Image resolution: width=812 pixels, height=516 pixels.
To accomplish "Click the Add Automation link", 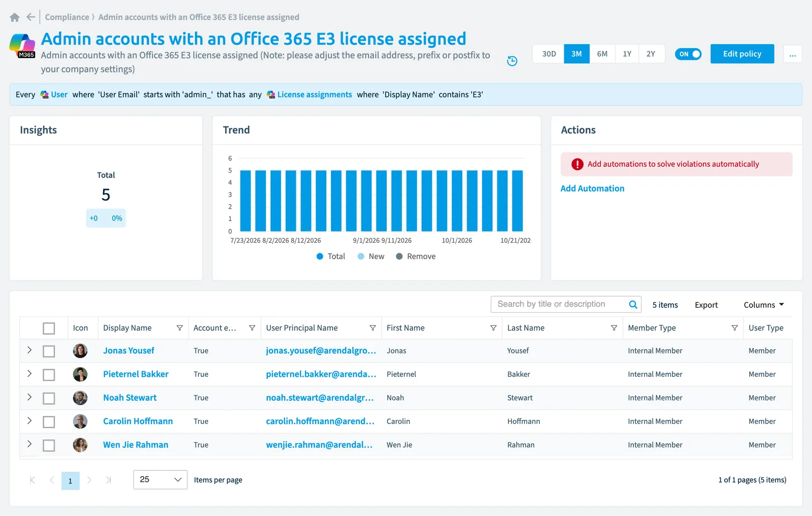I will 592,188.
